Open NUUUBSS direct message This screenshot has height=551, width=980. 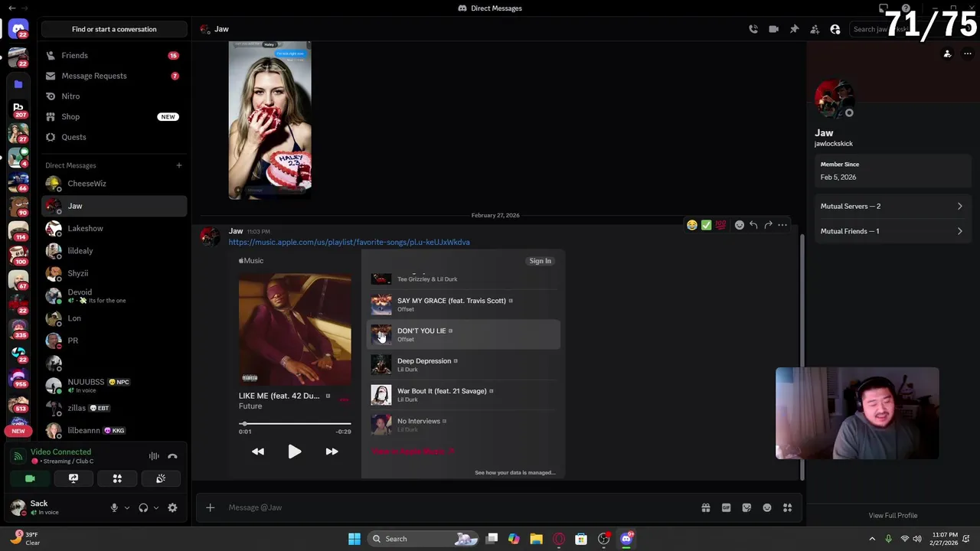click(114, 385)
